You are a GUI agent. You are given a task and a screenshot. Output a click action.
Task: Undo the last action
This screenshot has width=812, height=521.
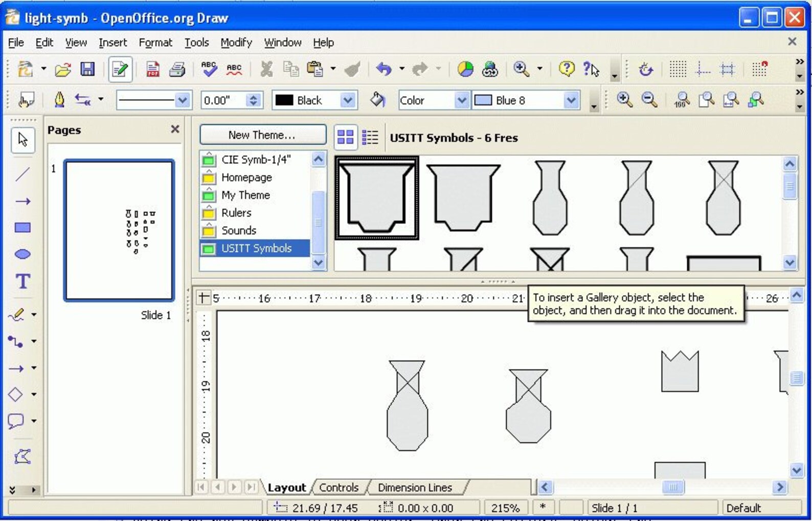[x=384, y=69]
